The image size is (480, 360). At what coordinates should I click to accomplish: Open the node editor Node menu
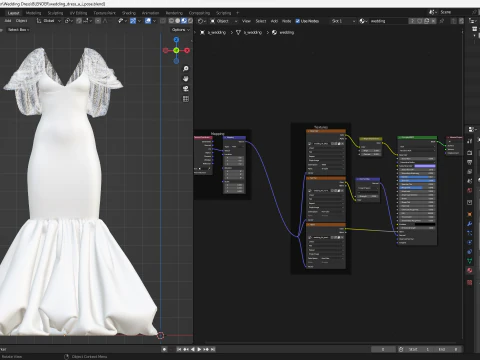[x=286, y=21]
